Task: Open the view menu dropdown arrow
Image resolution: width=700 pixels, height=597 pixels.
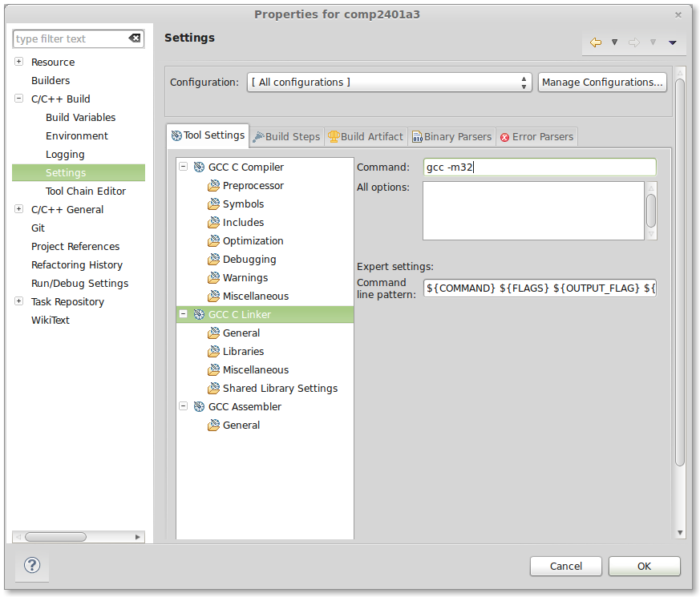Action: pyautogui.click(x=672, y=42)
